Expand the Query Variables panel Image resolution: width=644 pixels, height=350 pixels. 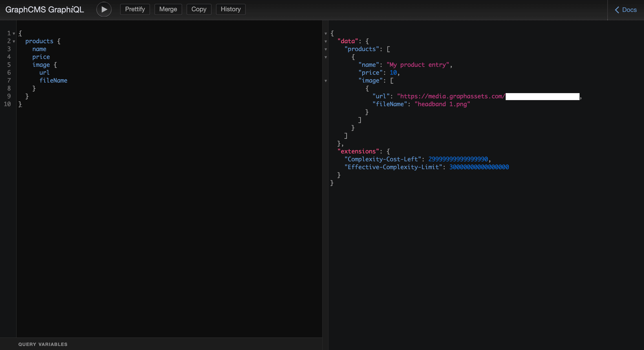[43, 344]
